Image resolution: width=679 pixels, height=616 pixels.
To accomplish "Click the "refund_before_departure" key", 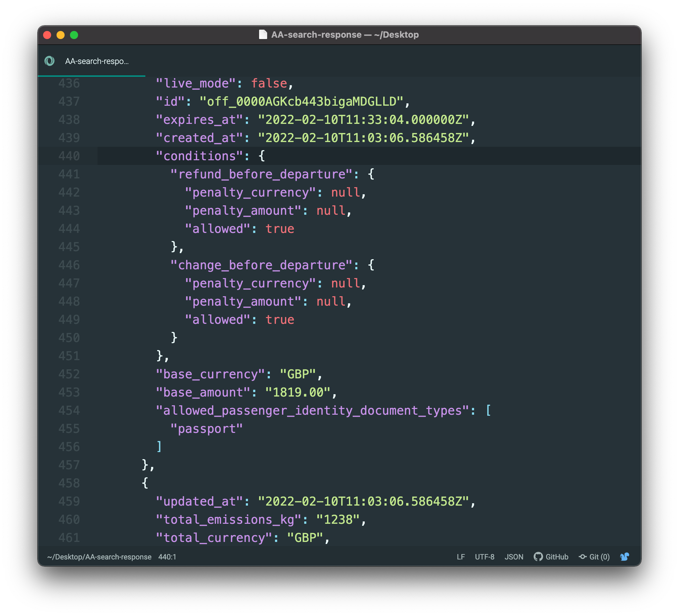I will pos(261,174).
